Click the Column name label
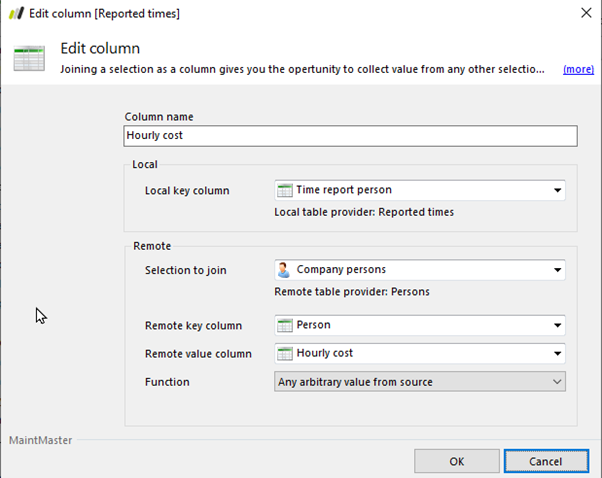602x478 pixels. [x=159, y=117]
